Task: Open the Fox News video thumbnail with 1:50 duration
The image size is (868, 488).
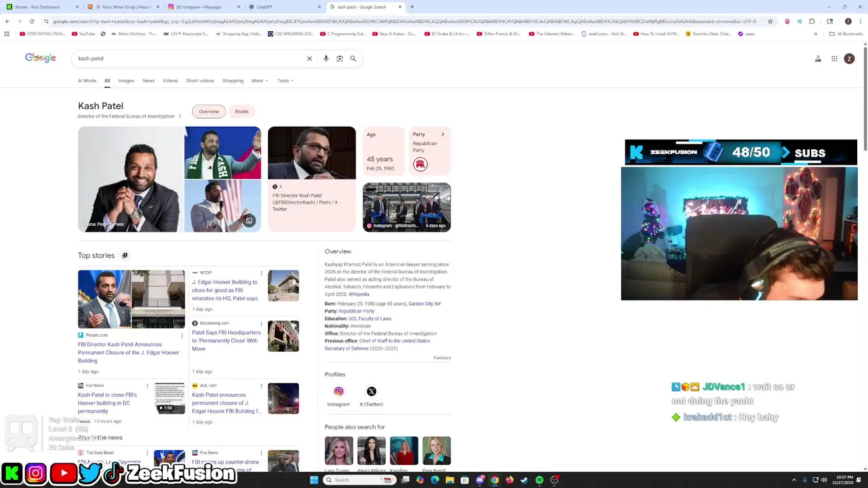Action: 170,399
